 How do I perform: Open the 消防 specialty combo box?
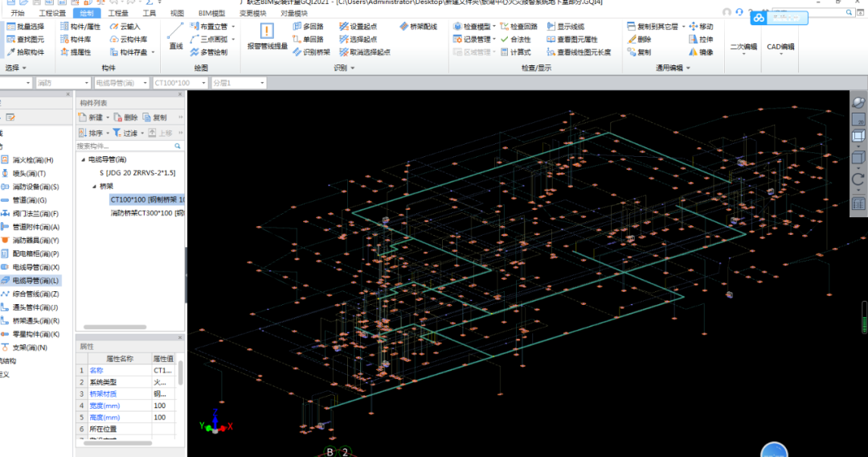pyautogui.click(x=63, y=83)
